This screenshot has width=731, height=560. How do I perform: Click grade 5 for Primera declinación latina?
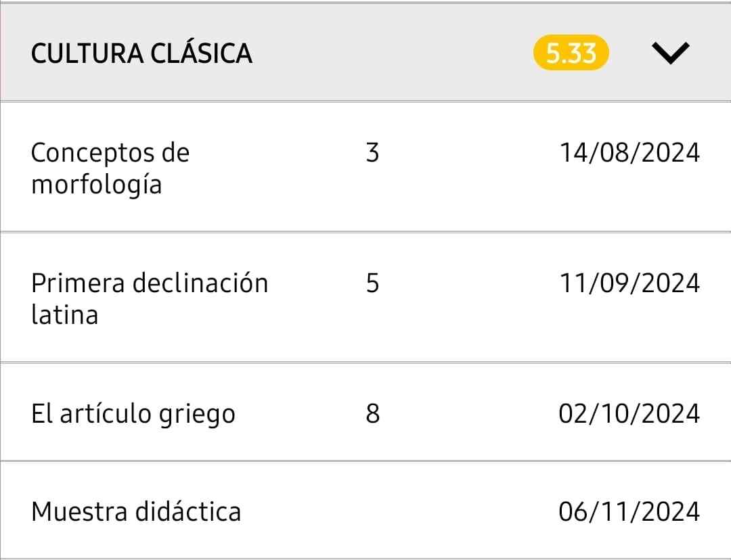(372, 283)
